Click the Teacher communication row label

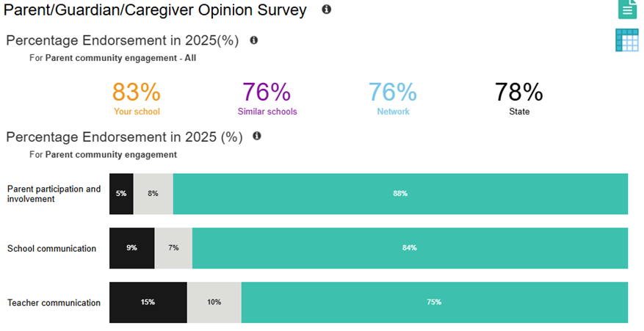(54, 302)
